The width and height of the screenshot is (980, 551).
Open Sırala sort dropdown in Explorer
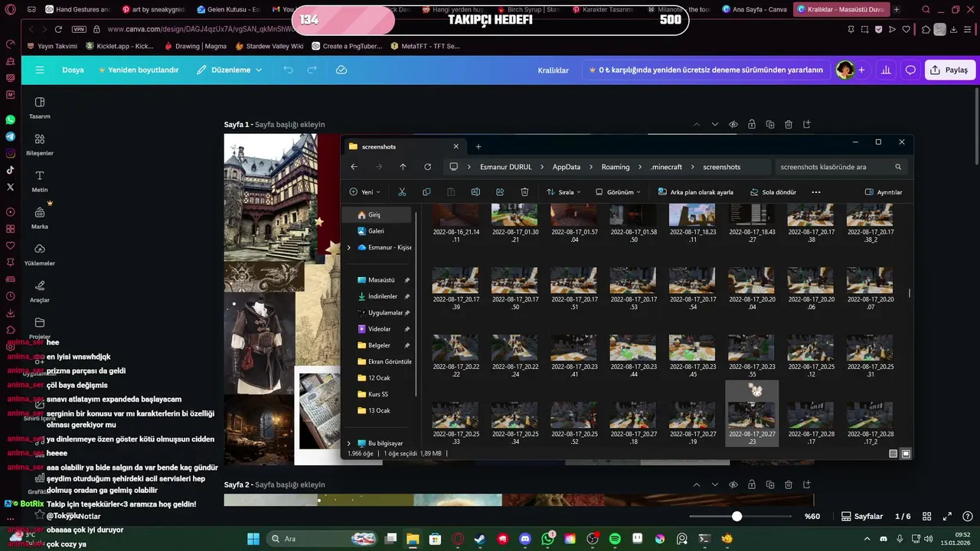click(563, 192)
